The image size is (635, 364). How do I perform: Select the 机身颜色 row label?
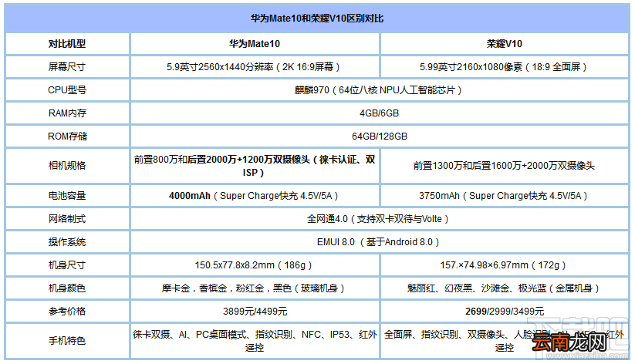pos(67,288)
